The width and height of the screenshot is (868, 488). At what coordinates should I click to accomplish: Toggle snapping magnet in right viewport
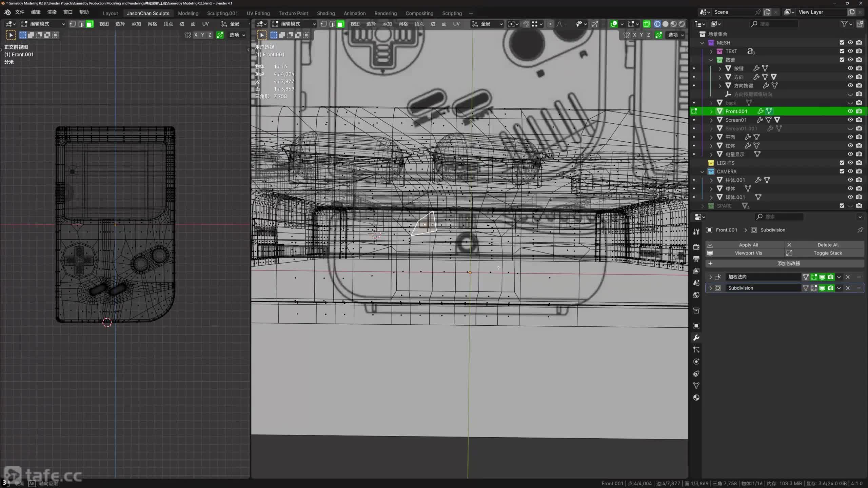pos(526,24)
